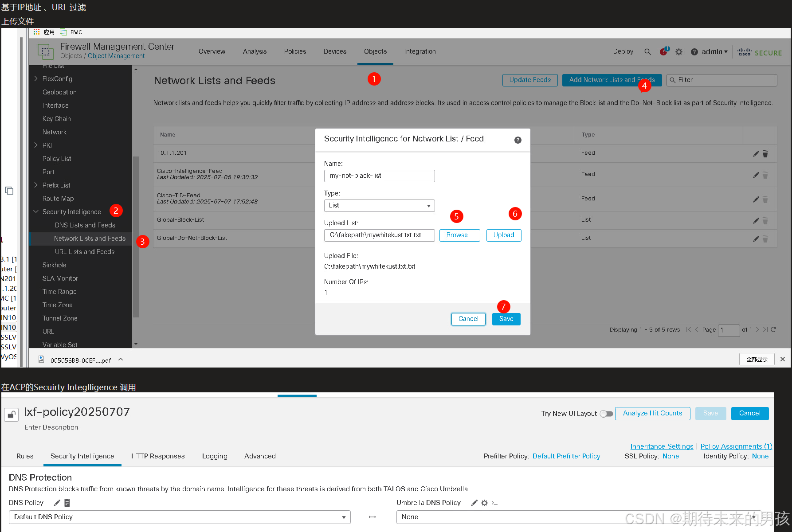Open the Default DNS Policy dropdown
Image resolution: width=792 pixels, height=532 pixels.
pyautogui.click(x=180, y=517)
